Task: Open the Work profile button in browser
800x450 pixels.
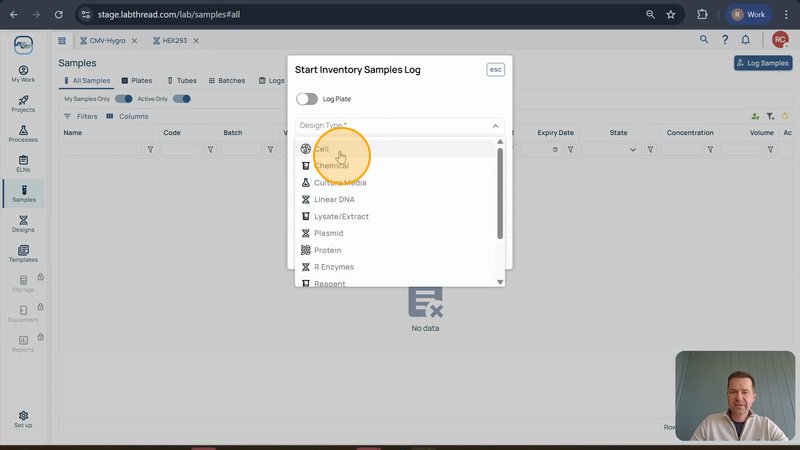Action: 748,14
